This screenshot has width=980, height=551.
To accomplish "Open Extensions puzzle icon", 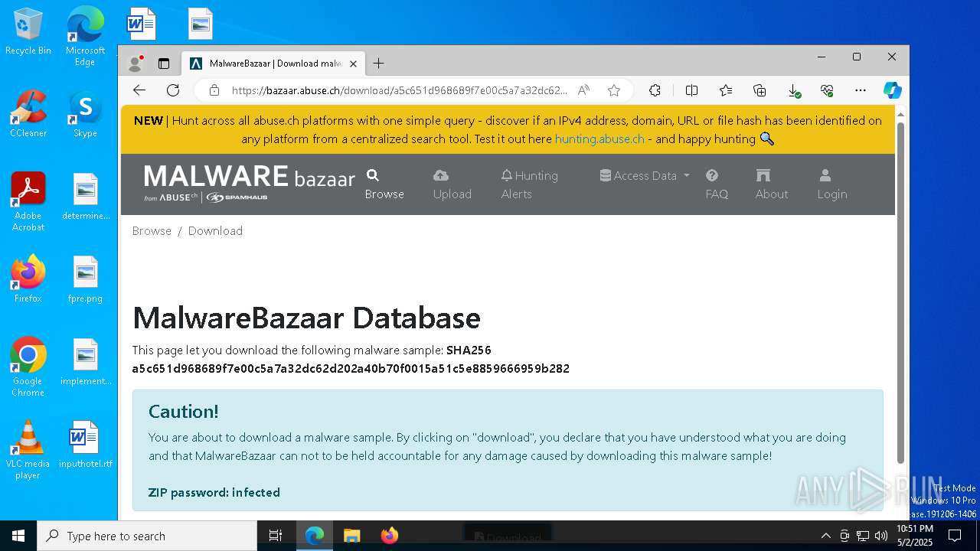I will 655,90.
